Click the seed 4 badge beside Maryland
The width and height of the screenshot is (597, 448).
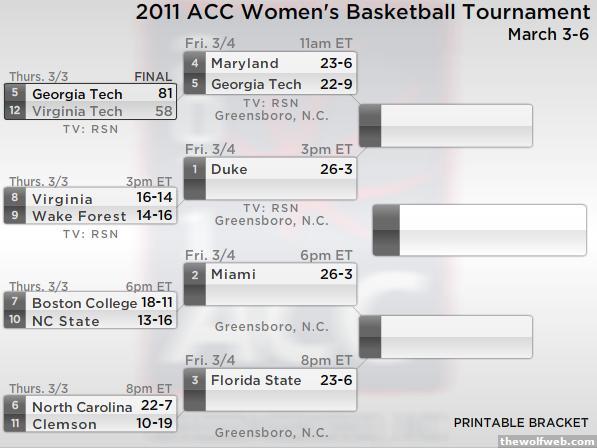(195, 63)
